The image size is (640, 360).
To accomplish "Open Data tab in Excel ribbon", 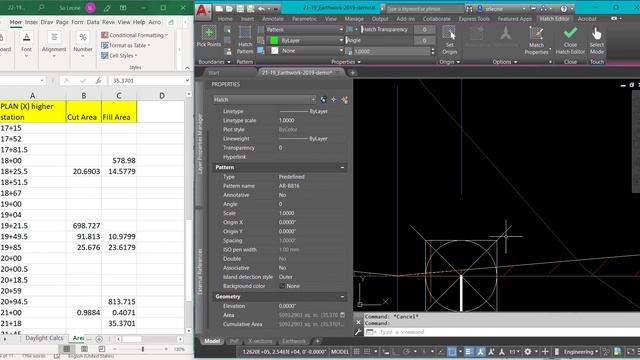I will 93,22.
